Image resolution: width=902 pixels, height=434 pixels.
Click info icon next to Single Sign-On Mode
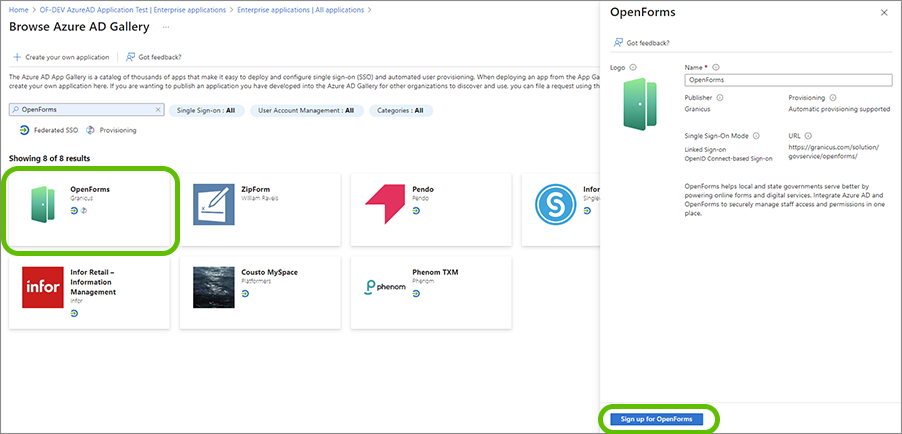(x=756, y=136)
